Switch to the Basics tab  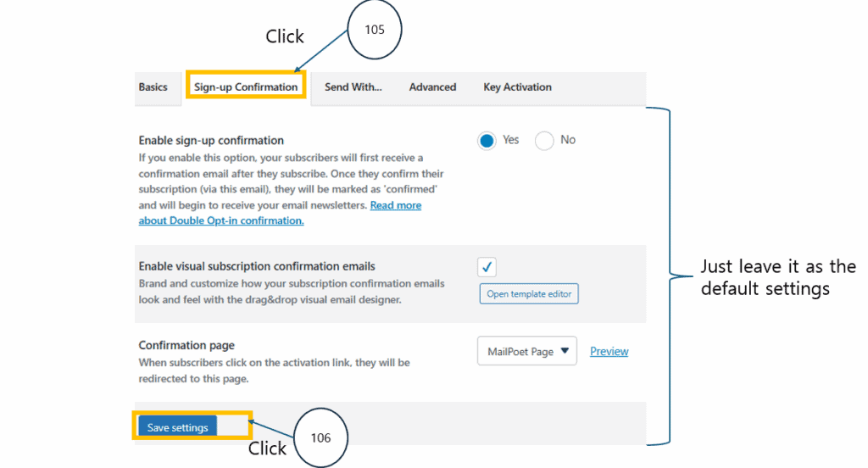point(153,87)
